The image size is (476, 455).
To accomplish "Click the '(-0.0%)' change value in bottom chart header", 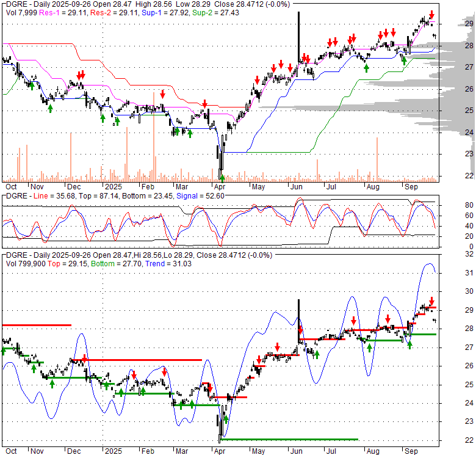I will pos(260,255).
